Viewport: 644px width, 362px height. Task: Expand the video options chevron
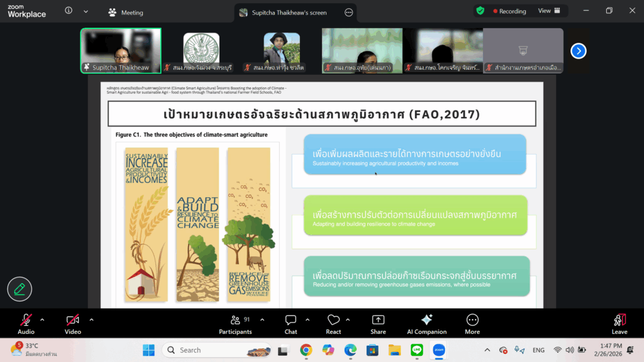pyautogui.click(x=91, y=319)
